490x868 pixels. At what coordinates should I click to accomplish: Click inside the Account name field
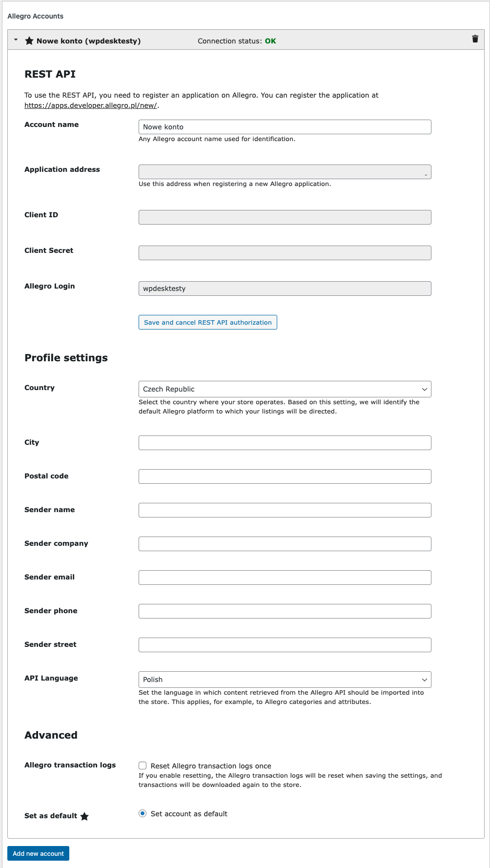pyautogui.click(x=285, y=127)
